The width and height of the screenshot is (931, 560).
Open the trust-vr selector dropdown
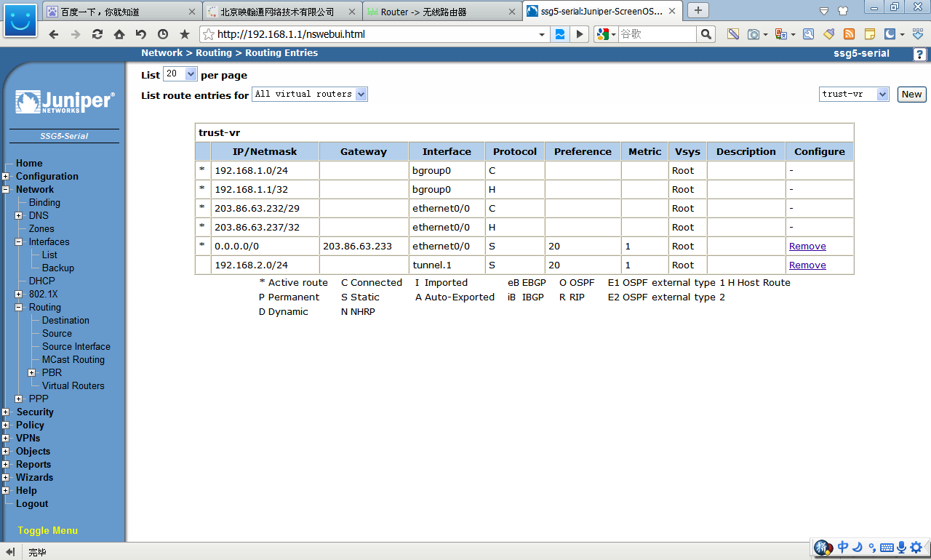coord(854,94)
